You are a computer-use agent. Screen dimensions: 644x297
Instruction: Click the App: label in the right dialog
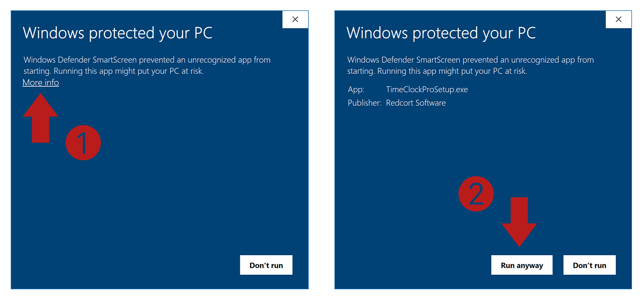coord(356,89)
